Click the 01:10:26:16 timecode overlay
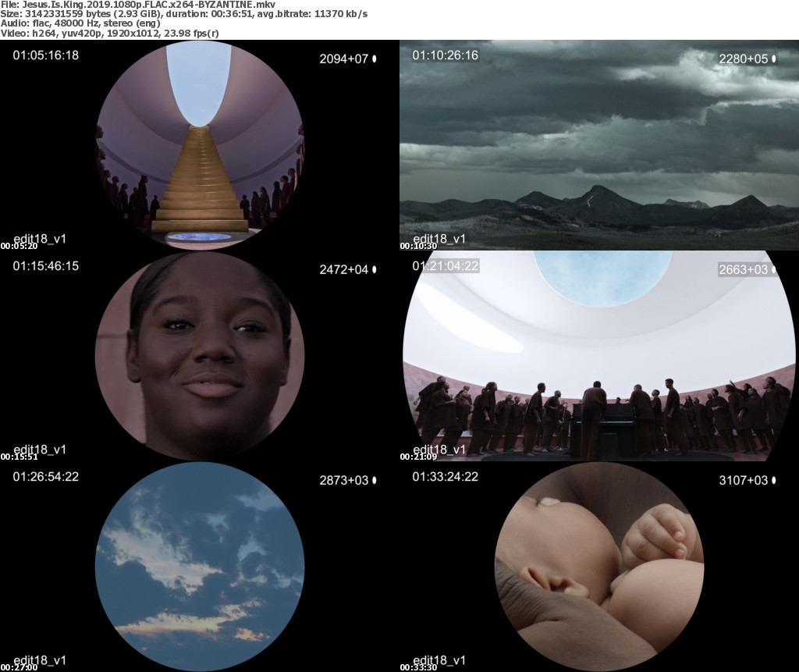 (x=445, y=55)
